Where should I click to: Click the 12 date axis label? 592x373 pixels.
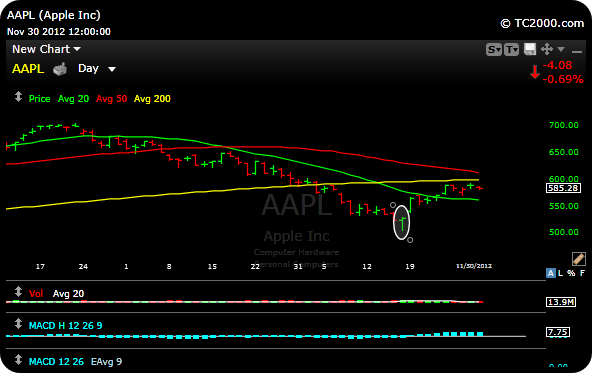(367, 267)
